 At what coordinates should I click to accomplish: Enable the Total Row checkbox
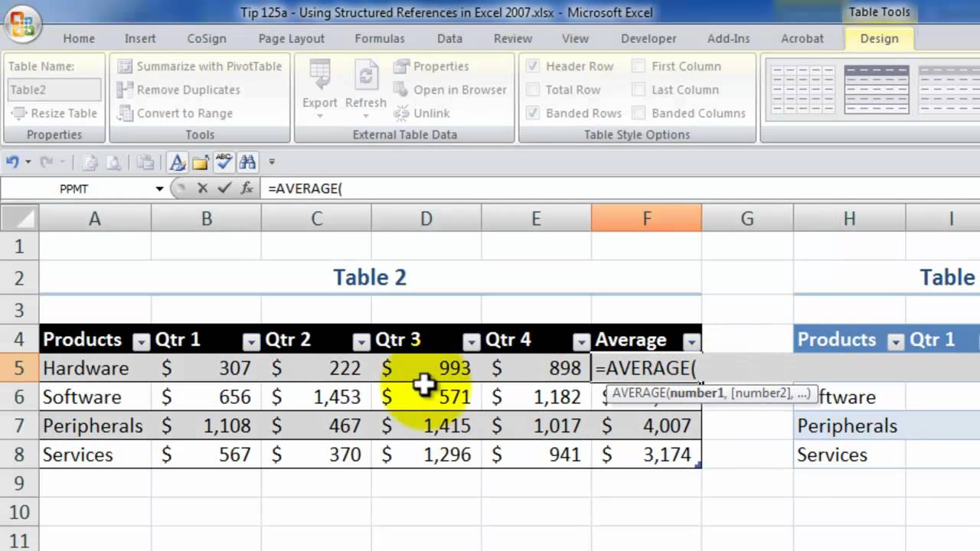pyautogui.click(x=533, y=90)
